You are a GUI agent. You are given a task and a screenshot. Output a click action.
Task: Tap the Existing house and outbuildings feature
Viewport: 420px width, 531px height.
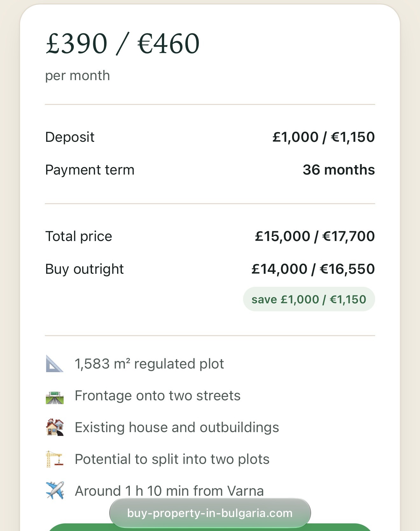177,427
